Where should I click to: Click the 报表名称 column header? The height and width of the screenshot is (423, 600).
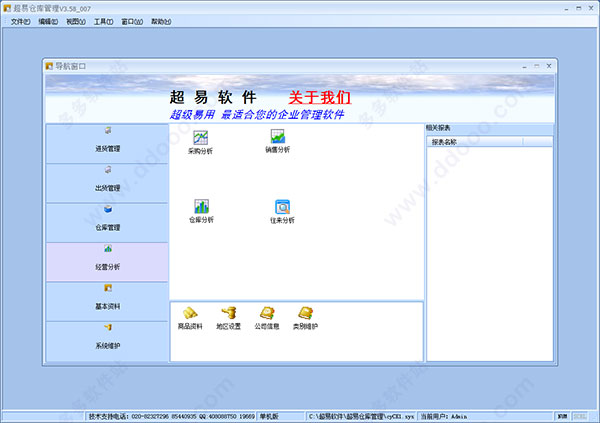474,142
